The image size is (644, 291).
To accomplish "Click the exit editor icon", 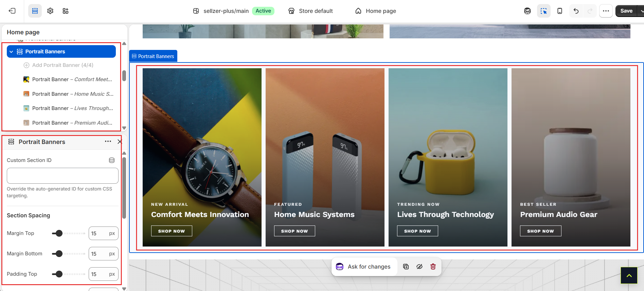I will point(12,11).
